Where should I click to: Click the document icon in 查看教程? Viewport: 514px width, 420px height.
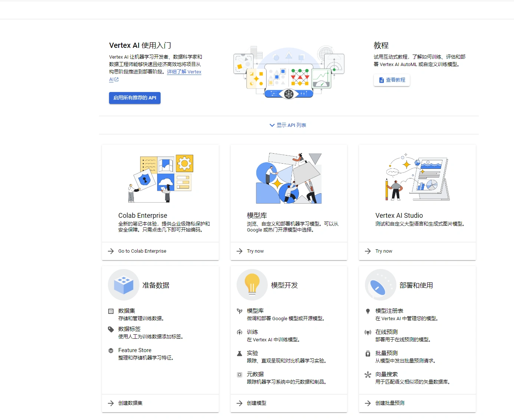381,80
